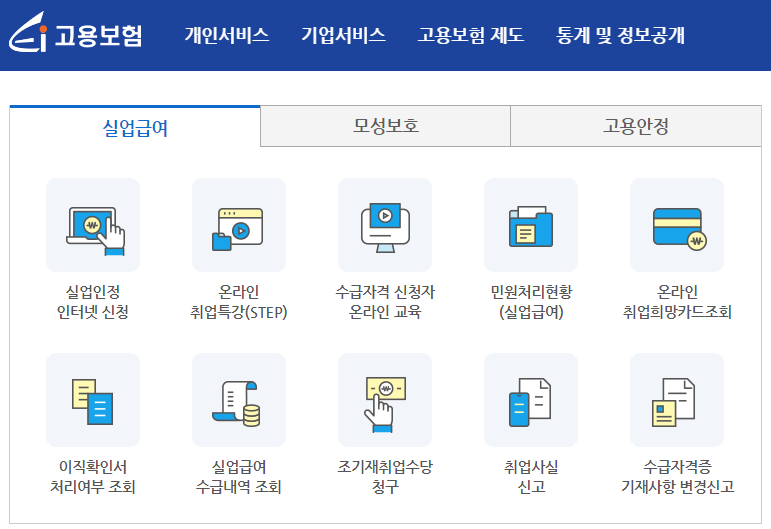Click the 온라인 취업특강(STEP) text link
The image size is (771, 529).
[239, 302]
